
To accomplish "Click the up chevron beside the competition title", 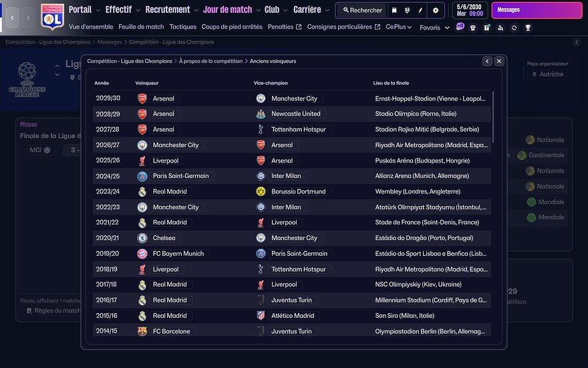I will [57, 66].
